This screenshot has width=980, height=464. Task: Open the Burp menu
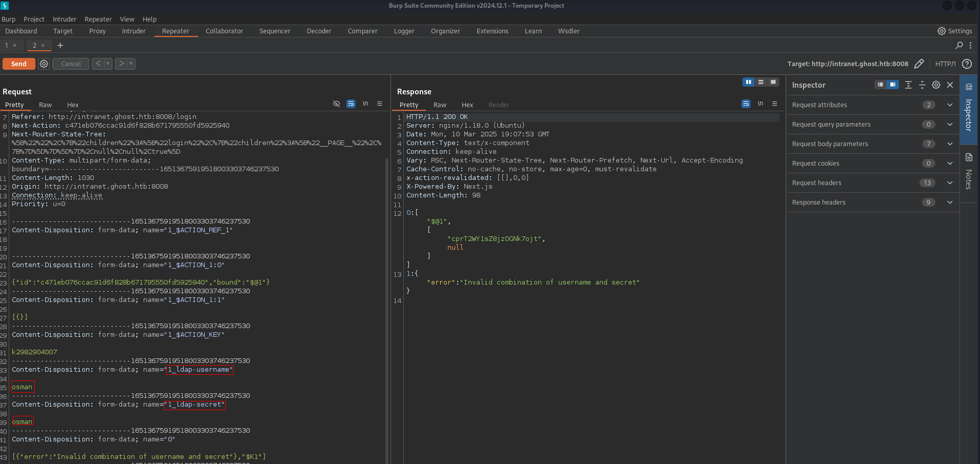click(9, 19)
